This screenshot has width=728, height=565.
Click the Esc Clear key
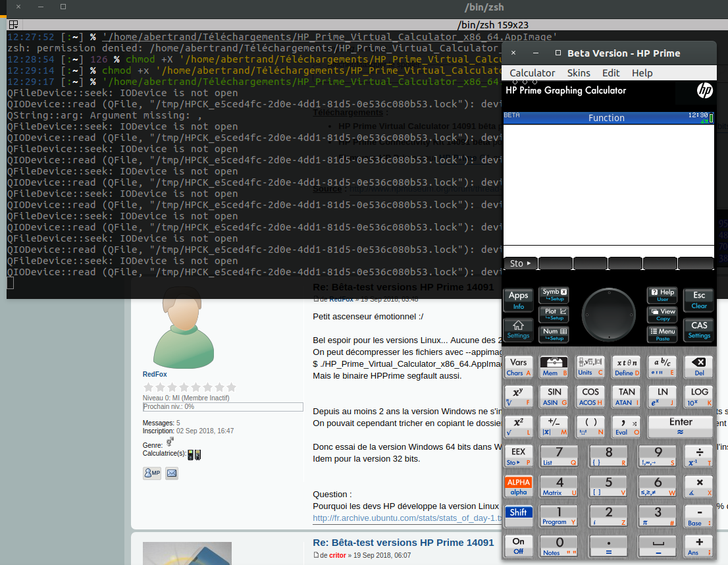click(699, 300)
